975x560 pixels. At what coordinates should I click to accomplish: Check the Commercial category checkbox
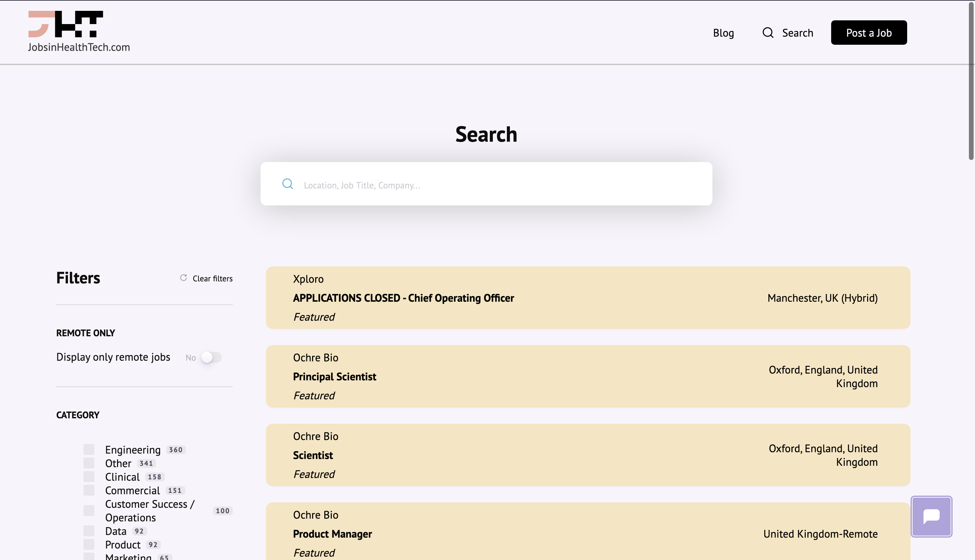click(89, 490)
